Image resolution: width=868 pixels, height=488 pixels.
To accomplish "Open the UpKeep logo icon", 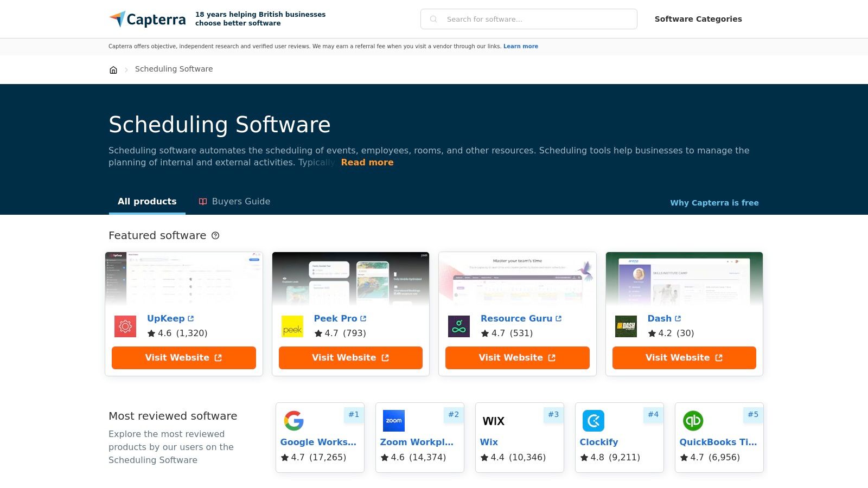I will 125,326.
